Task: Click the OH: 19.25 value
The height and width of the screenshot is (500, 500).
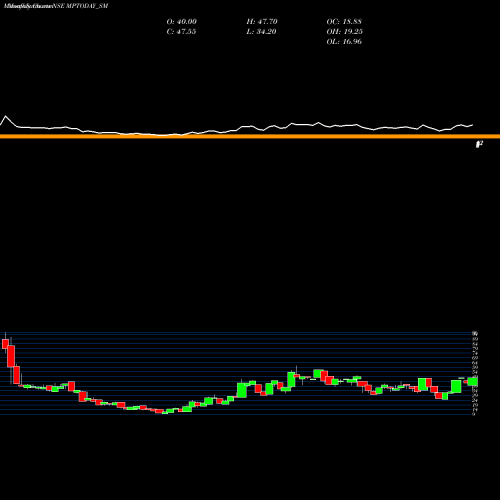Action: coord(344,31)
